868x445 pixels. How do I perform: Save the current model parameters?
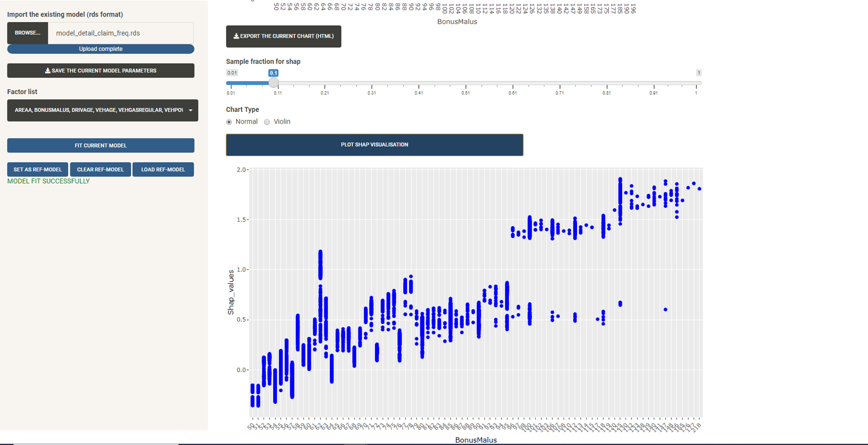coord(100,71)
